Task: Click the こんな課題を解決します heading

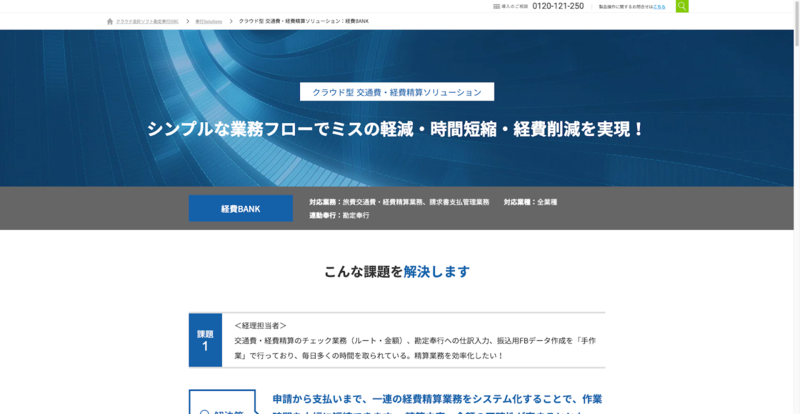Action: pyautogui.click(x=397, y=272)
